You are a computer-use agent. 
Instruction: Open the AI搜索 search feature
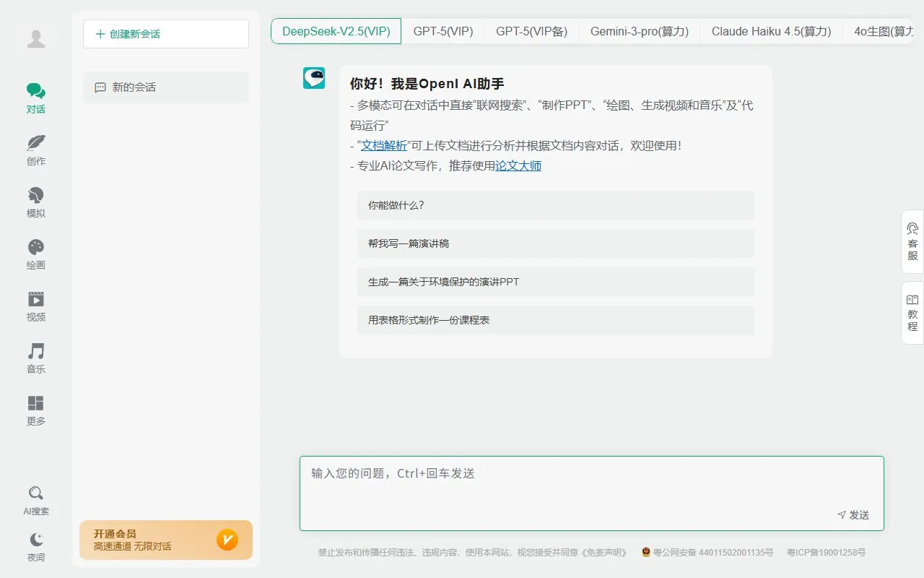coord(35,499)
